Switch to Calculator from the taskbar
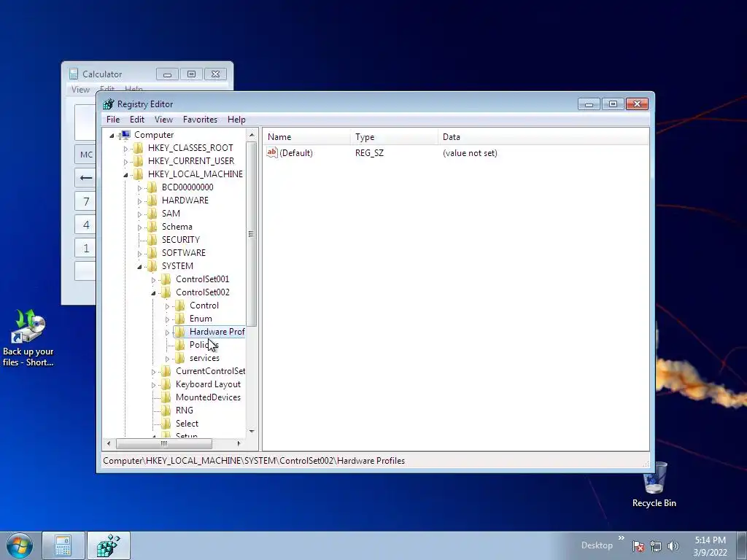Viewport: 747px width, 560px height. click(x=63, y=545)
